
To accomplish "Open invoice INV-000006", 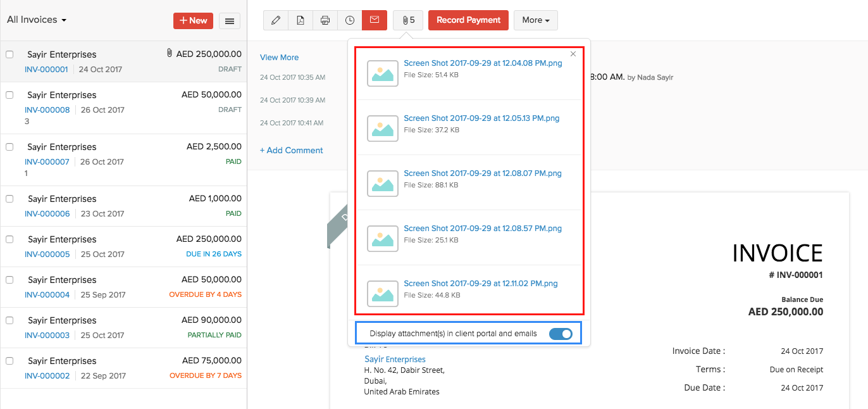I will pos(46,213).
